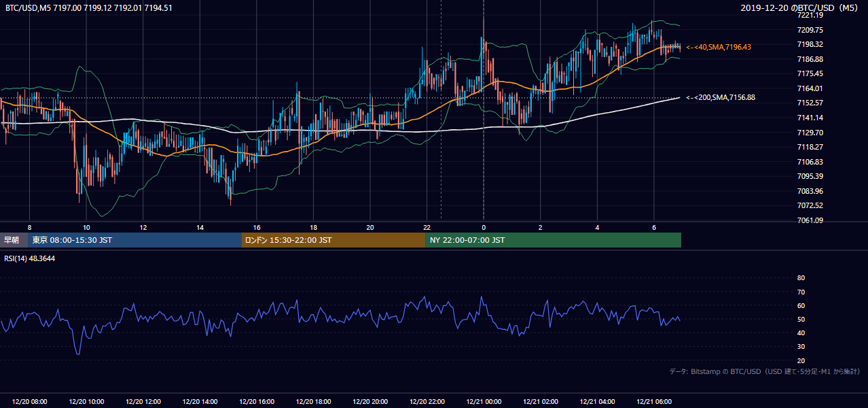Click the RSI 40 level label
The width and height of the screenshot is (868, 408).
click(x=801, y=333)
